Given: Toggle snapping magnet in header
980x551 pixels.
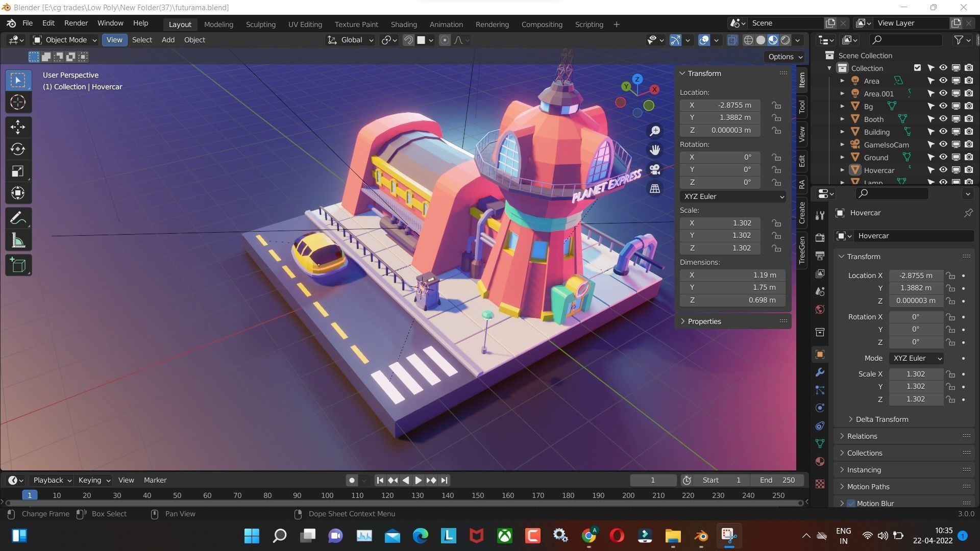Looking at the screenshot, I should pyautogui.click(x=408, y=40).
